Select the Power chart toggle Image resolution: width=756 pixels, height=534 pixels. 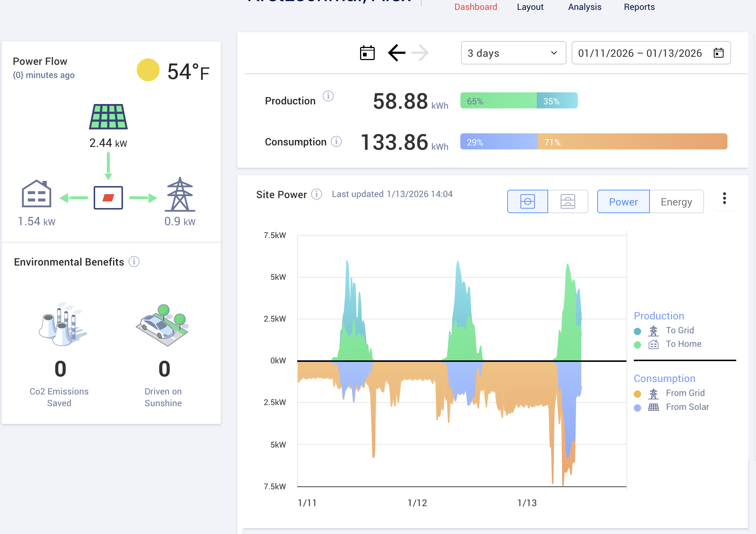click(623, 202)
